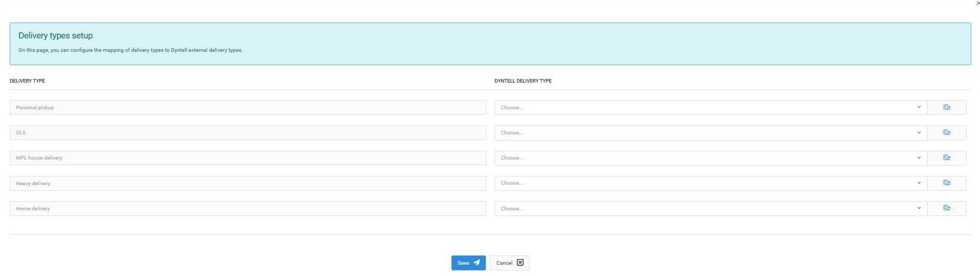Click the folder icon for Home delivery
This screenshot has width=980, height=276.
click(947, 208)
